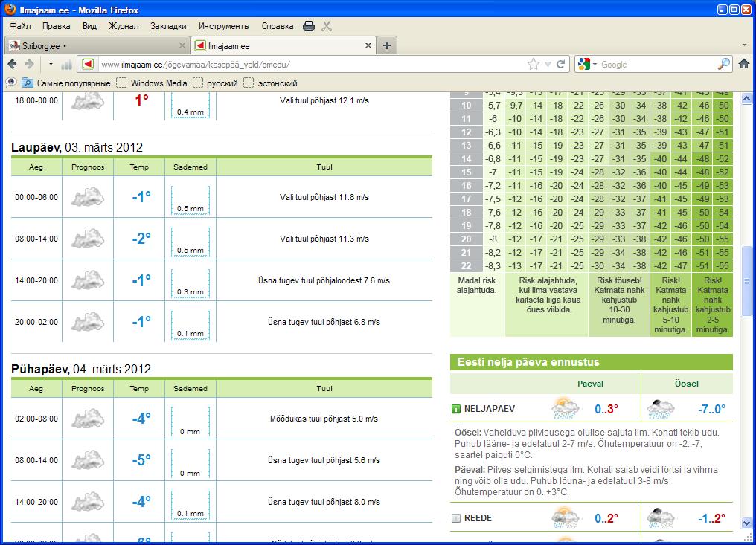756x545 pixels.
Task: Click the search magnifier icon in Google box
Action: pos(723,65)
